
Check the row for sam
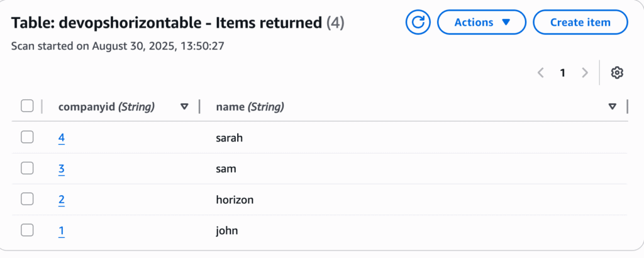pyautogui.click(x=27, y=169)
